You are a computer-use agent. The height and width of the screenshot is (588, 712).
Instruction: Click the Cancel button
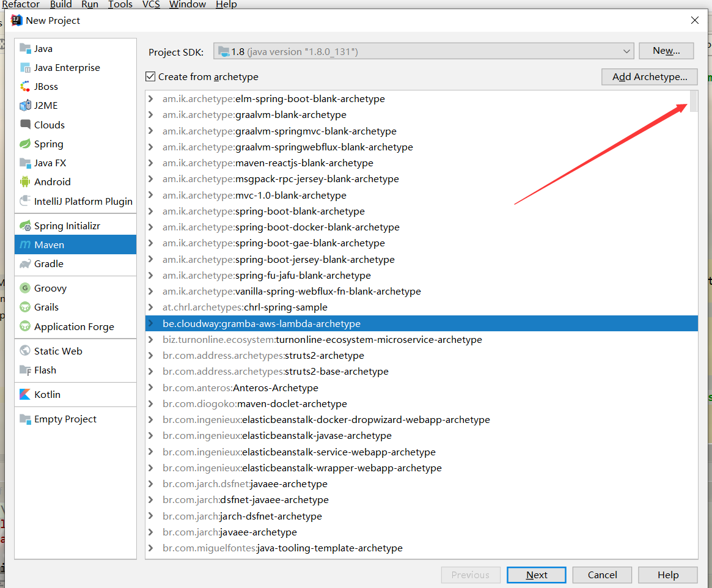[602, 575]
